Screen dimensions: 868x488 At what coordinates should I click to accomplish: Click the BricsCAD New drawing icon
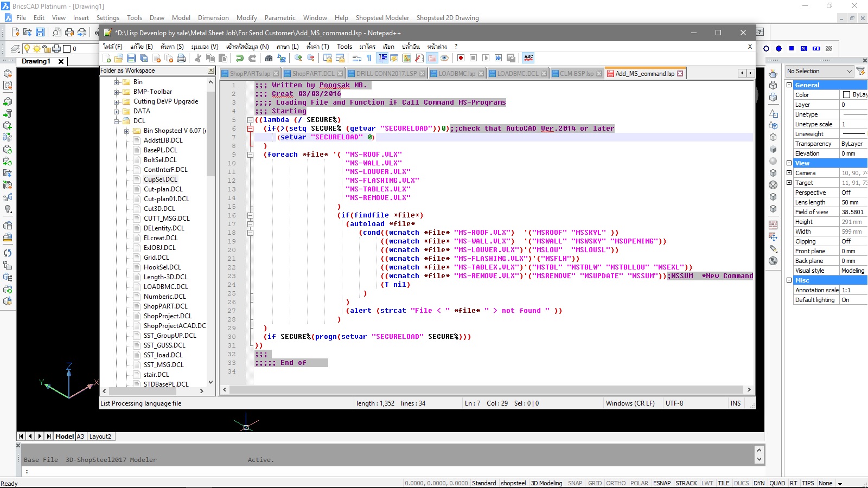point(15,33)
